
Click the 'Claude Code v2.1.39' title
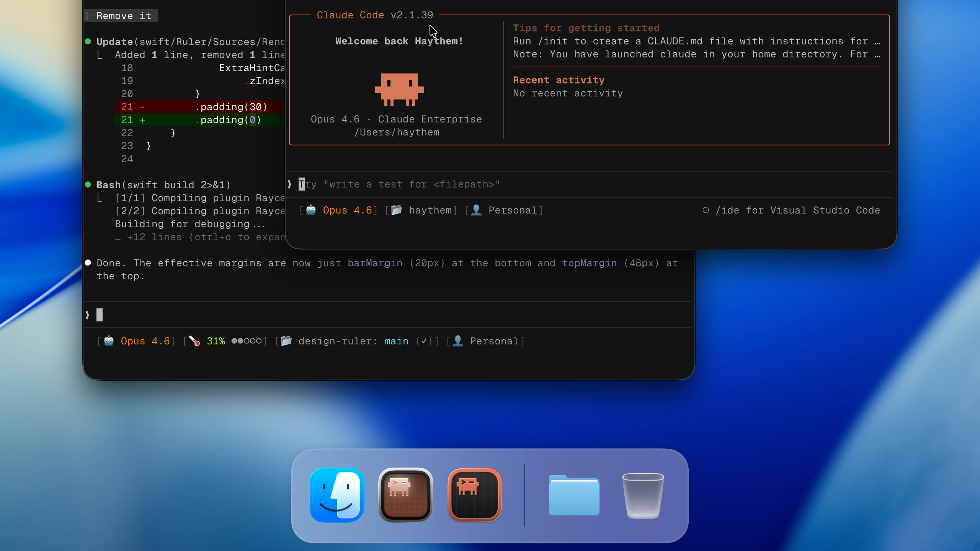click(375, 15)
